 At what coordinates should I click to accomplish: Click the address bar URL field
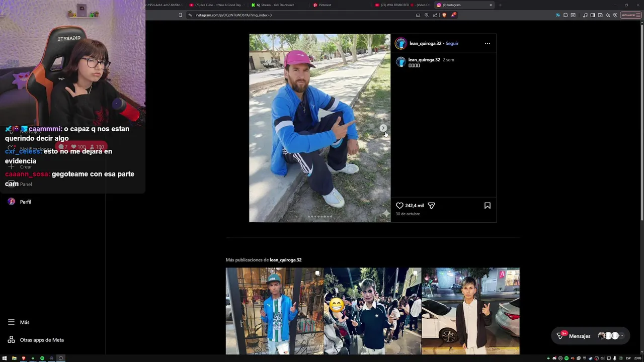click(x=302, y=15)
